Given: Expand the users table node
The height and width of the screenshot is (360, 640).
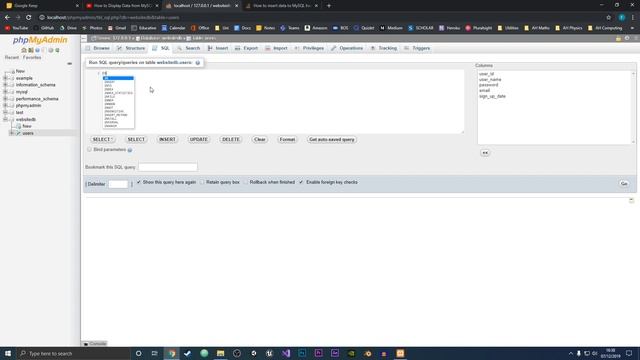Looking at the screenshot, I should [x=11, y=133].
